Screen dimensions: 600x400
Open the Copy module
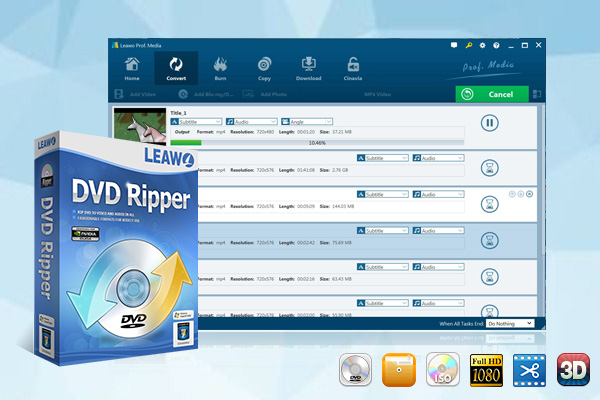point(264,69)
